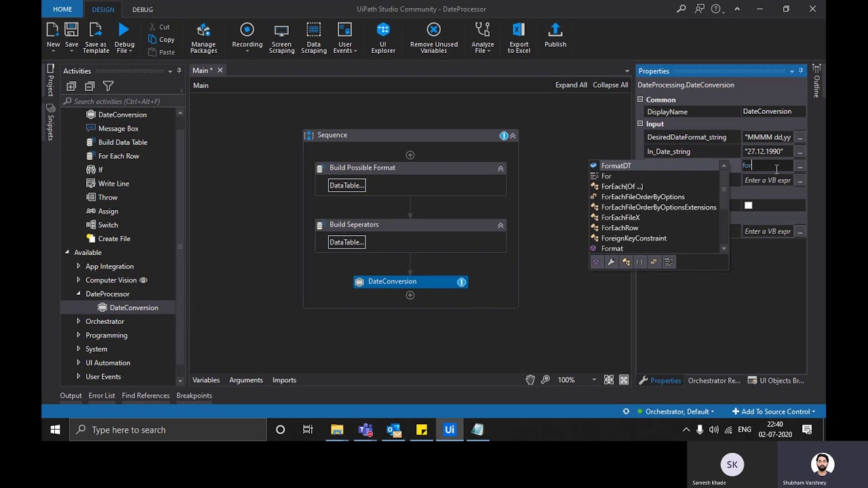Expand the Orchestrator activities tree node
The width and height of the screenshot is (868, 488).
pos(78,321)
